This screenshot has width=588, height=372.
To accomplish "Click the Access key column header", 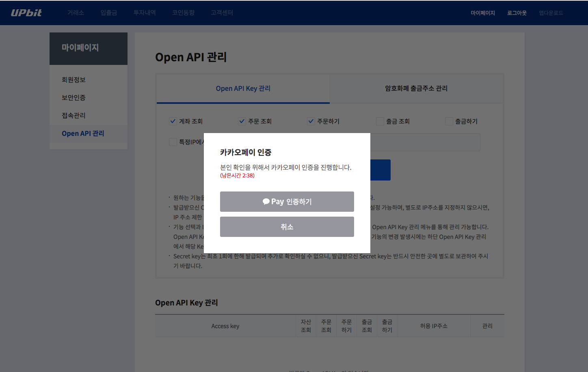I will [x=225, y=326].
